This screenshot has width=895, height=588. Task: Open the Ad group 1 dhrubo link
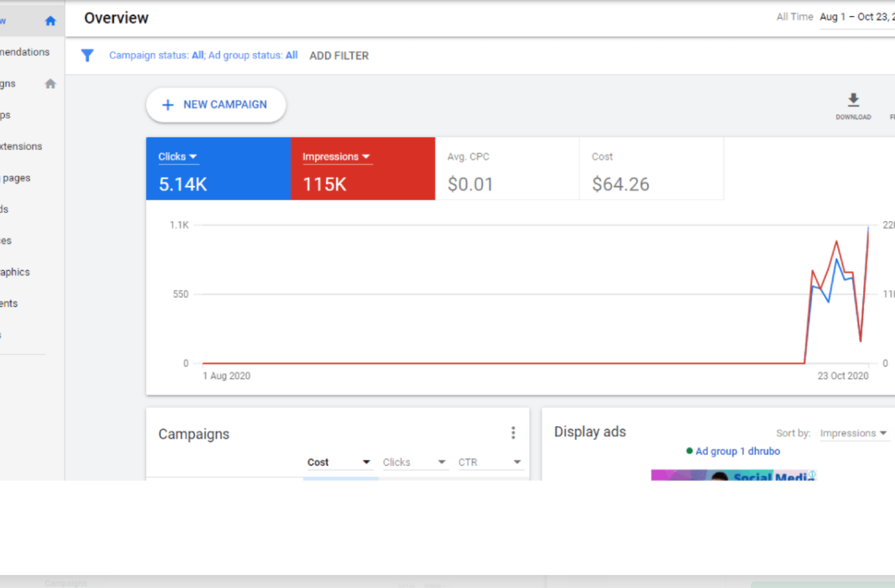tap(737, 451)
